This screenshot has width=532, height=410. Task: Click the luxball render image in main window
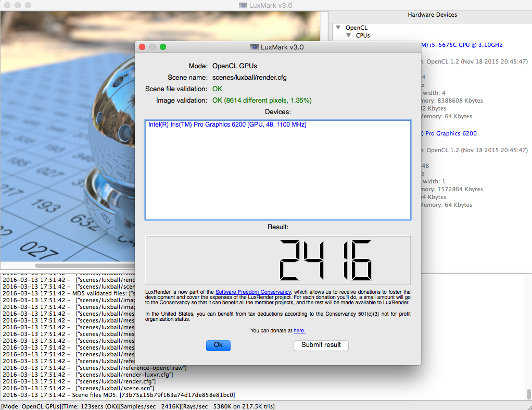[x=68, y=136]
